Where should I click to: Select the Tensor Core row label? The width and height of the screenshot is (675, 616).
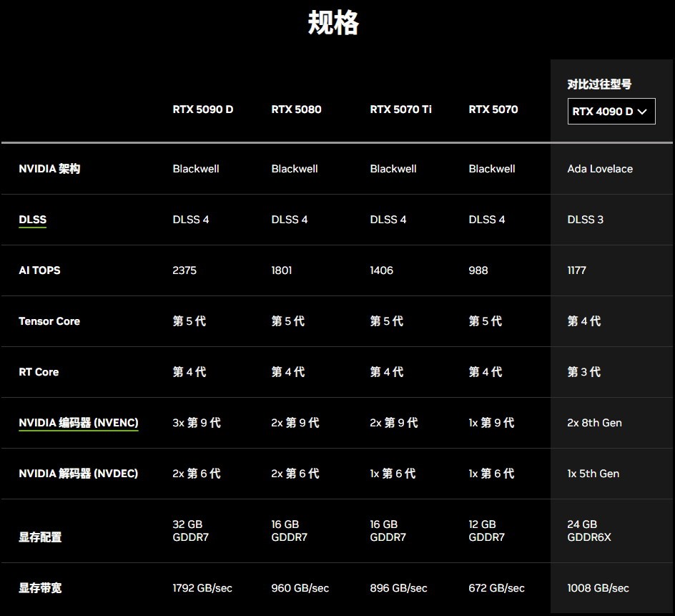tap(49, 321)
